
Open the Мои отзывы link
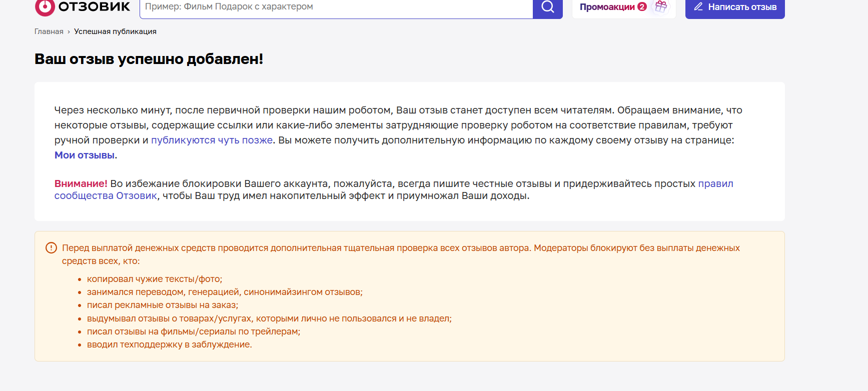pos(85,155)
